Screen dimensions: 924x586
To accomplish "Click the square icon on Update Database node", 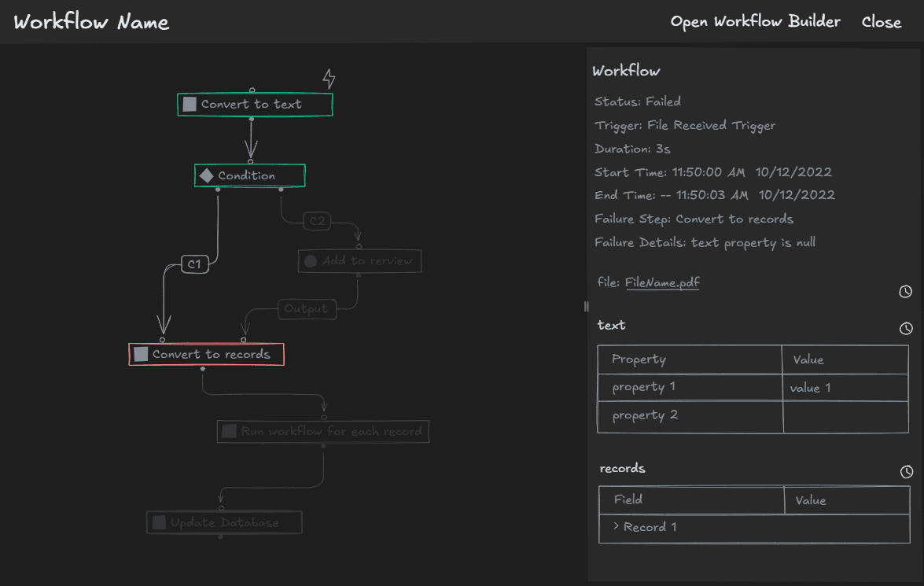I will click(x=157, y=522).
